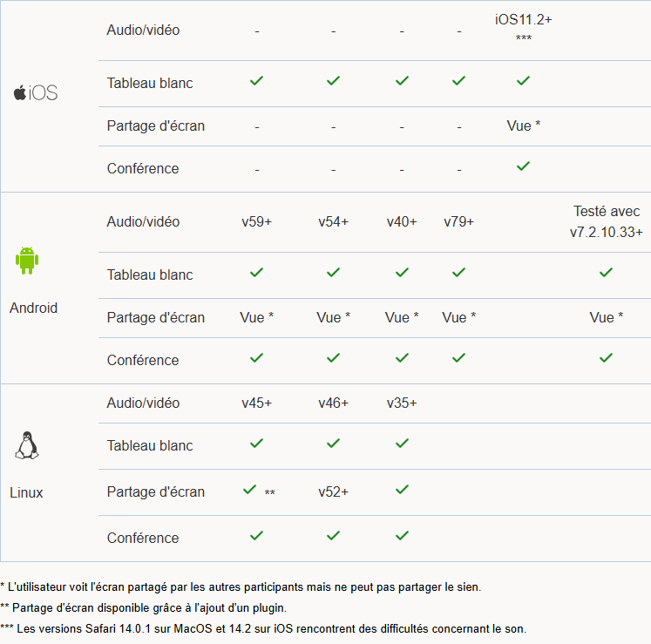Click the green checkmark in iOS Conférence row
651x644 pixels.
(523, 166)
